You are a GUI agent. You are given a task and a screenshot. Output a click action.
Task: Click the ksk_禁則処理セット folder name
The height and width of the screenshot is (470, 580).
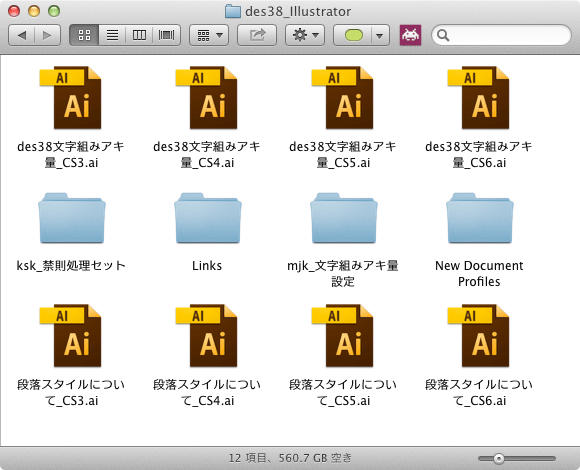tap(71, 266)
